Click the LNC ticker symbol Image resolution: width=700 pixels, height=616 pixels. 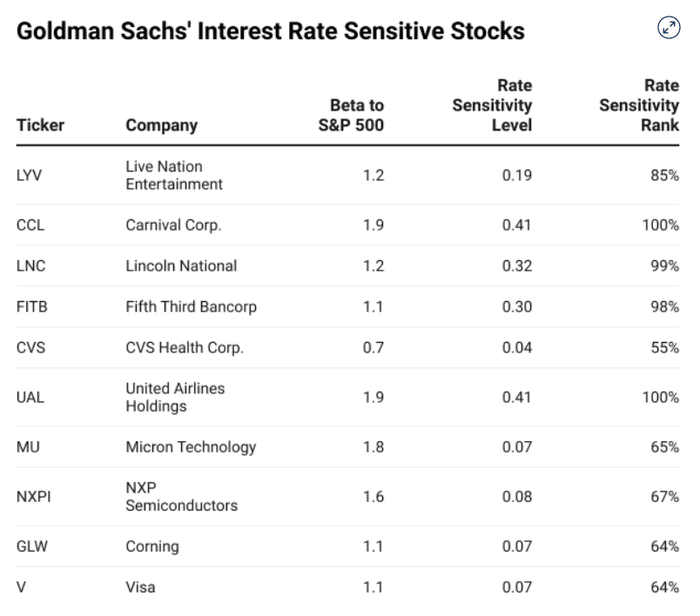(x=30, y=265)
